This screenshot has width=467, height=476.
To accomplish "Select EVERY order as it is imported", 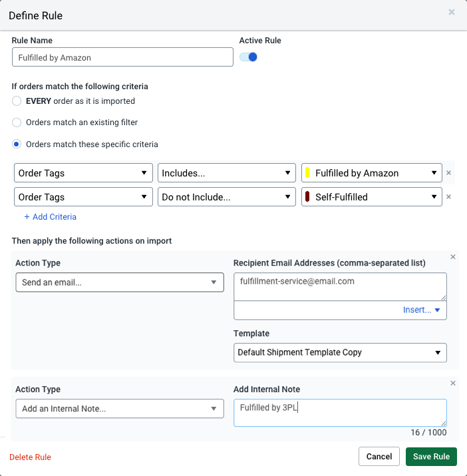I will [17, 101].
